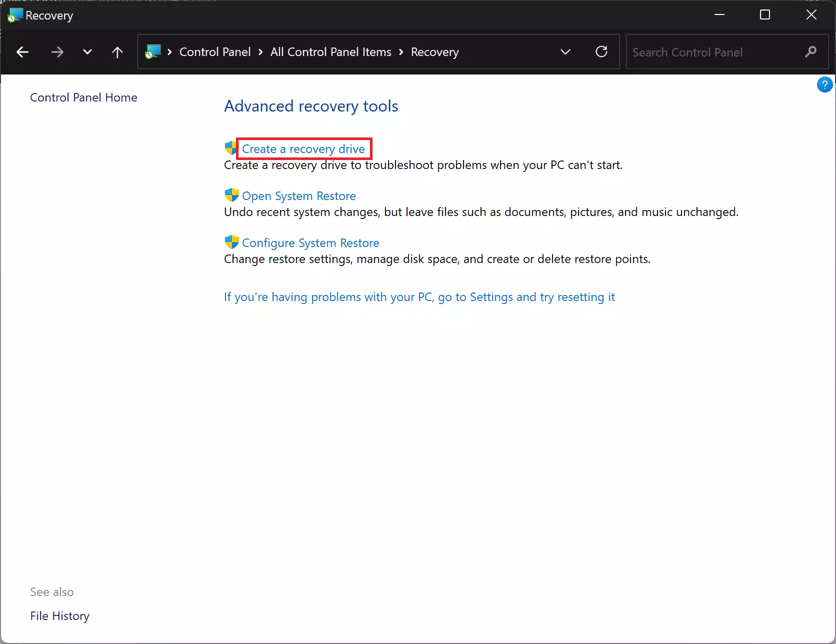The height and width of the screenshot is (644, 836).
Task: Open Create a recovery drive link
Action: 303,149
